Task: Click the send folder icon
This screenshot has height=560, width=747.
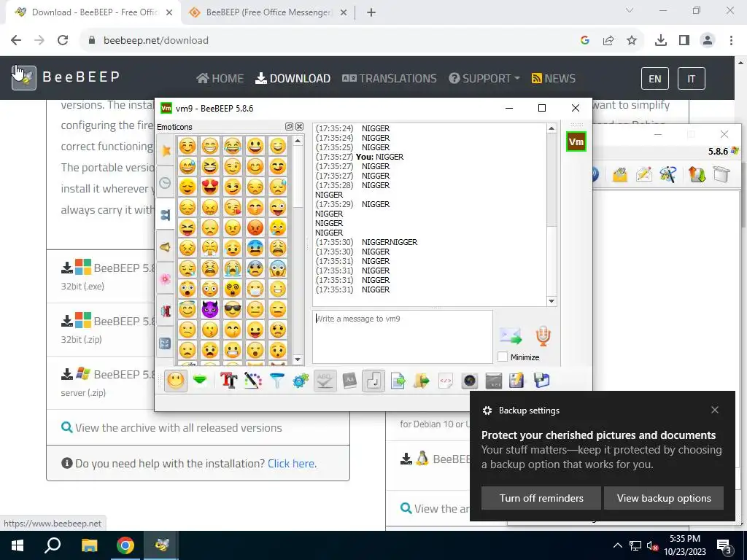Action: [x=422, y=381]
